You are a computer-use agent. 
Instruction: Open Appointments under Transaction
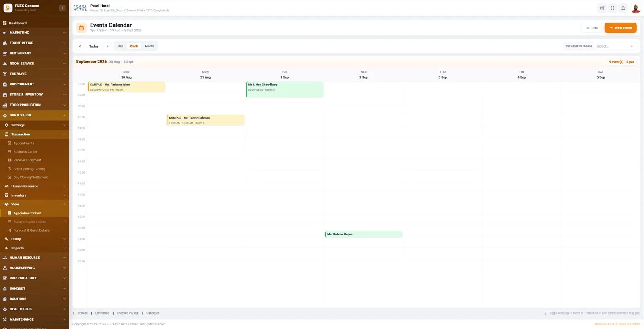tap(34, 143)
